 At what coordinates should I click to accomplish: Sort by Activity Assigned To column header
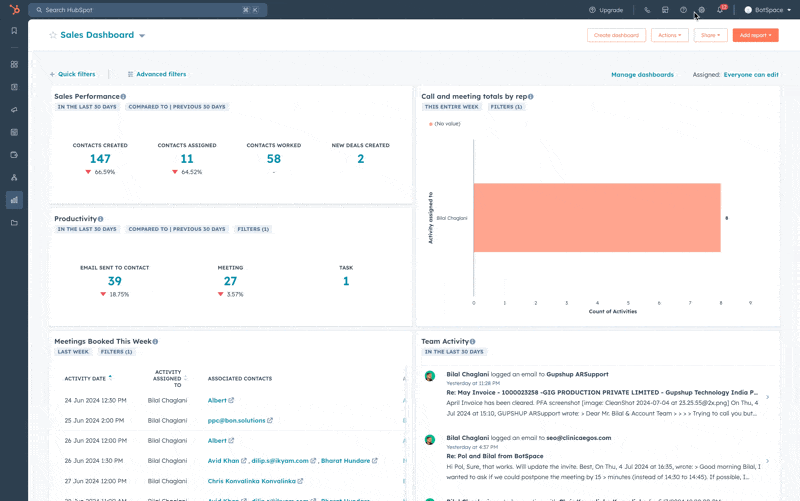pyautogui.click(x=169, y=379)
